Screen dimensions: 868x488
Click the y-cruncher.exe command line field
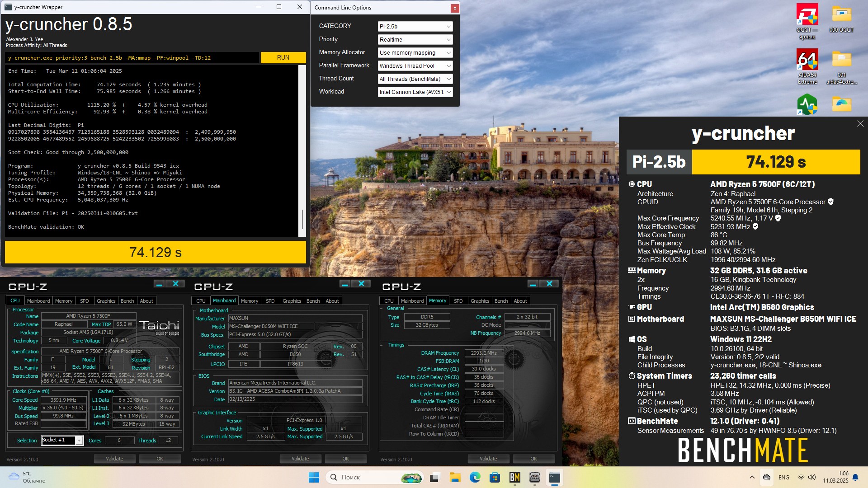132,58
